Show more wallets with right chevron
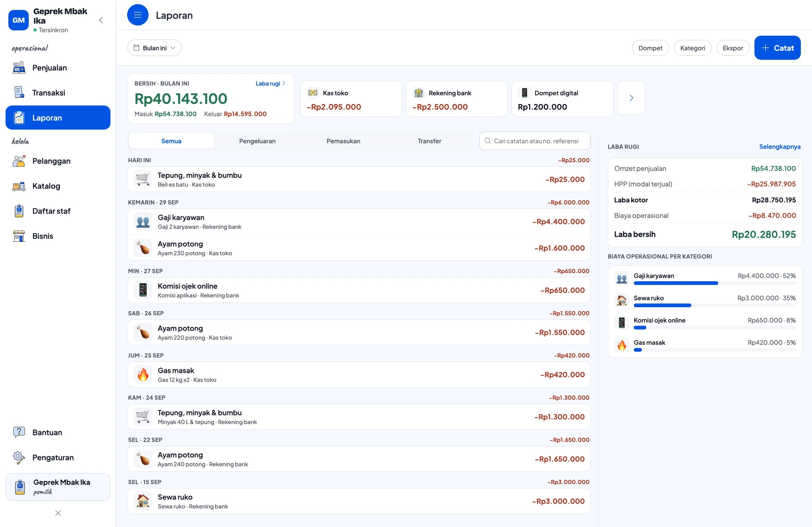This screenshot has height=527, width=812. [631, 98]
